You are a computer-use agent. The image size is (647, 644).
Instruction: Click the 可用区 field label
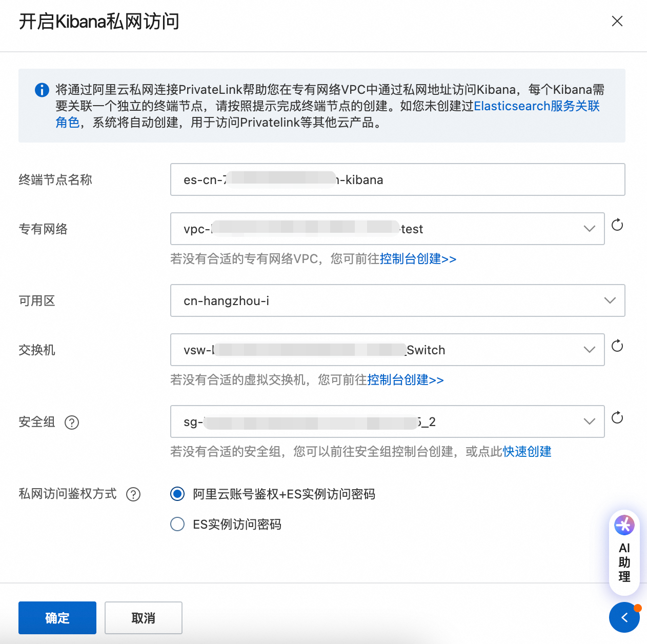tap(37, 301)
